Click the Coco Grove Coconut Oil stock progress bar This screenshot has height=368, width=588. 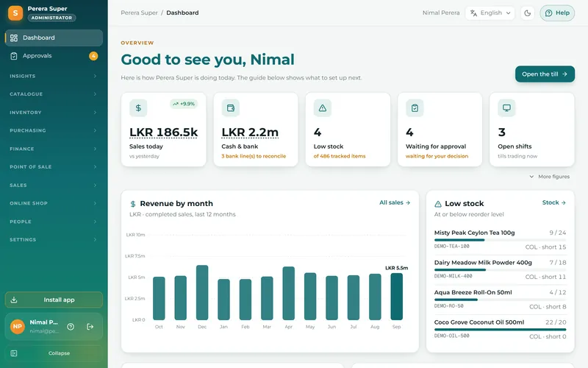(501, 329)
